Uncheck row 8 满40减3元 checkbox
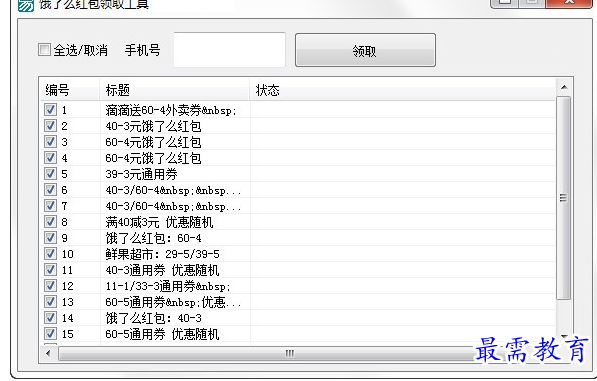 (50, 222)
